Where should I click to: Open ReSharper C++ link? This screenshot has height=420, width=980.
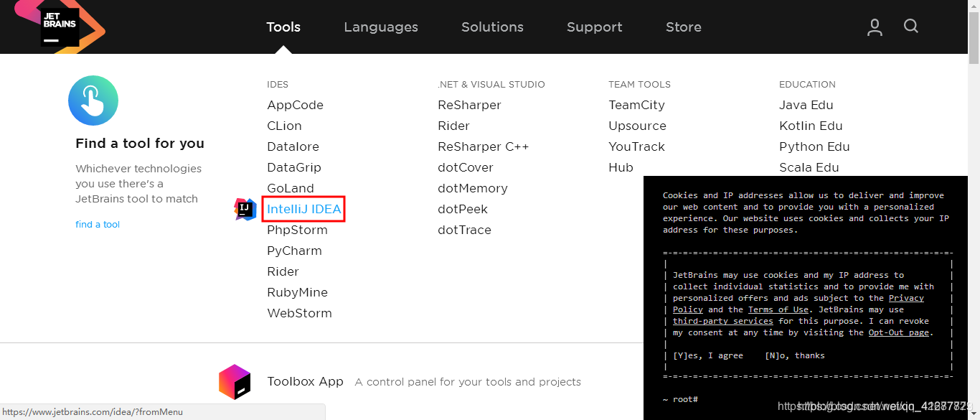pyautogui.click(x=484, y=146)
